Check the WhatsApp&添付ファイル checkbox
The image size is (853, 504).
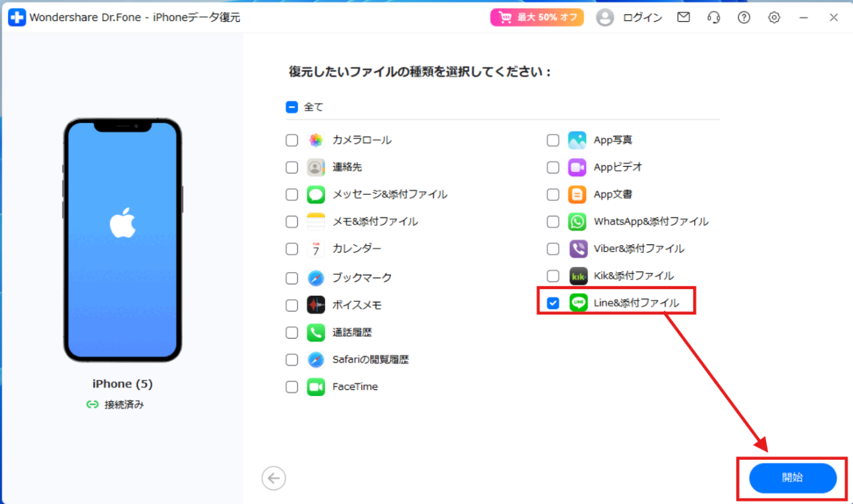click(553, 221)
